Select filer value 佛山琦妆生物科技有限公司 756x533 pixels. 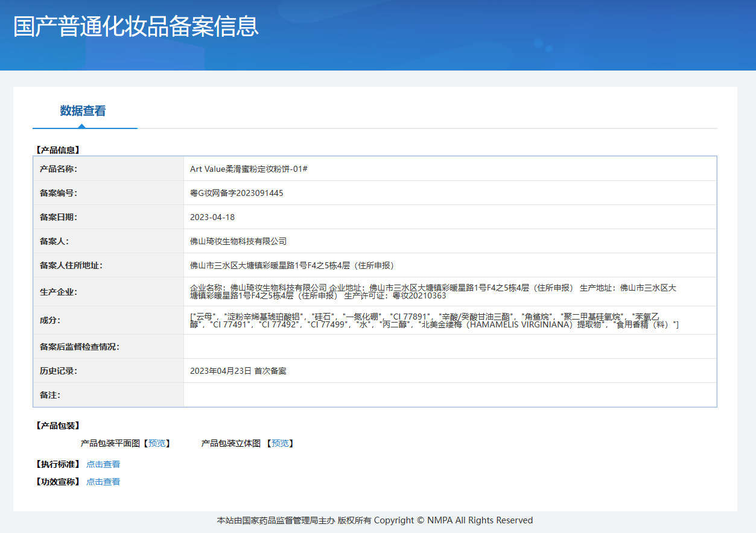click(x=238, y=241)
